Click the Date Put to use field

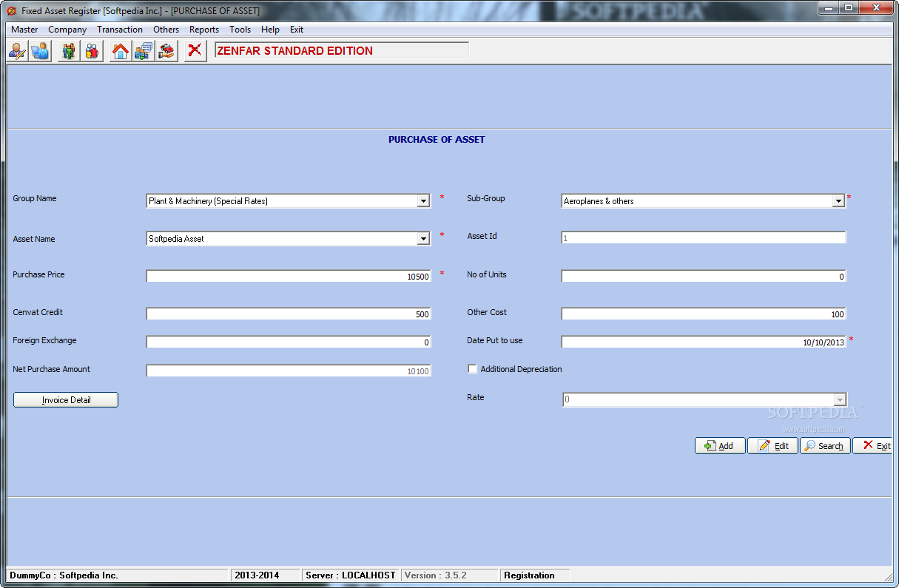704,342
